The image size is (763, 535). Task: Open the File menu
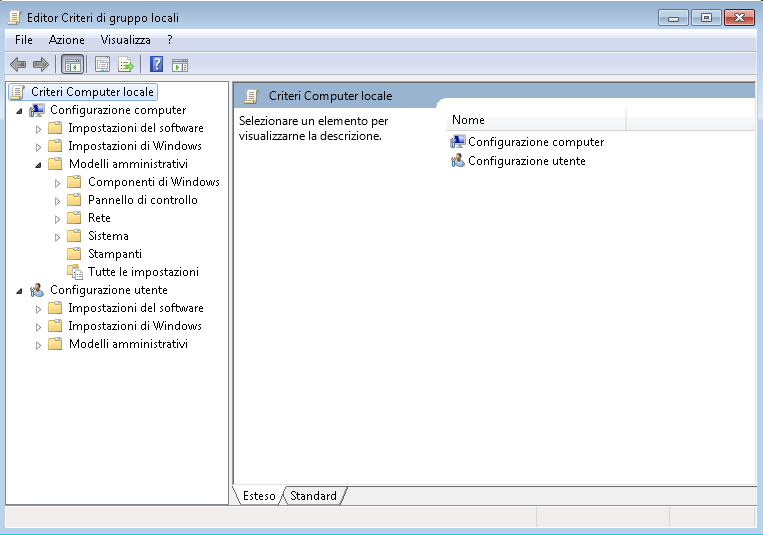(24, 40)
